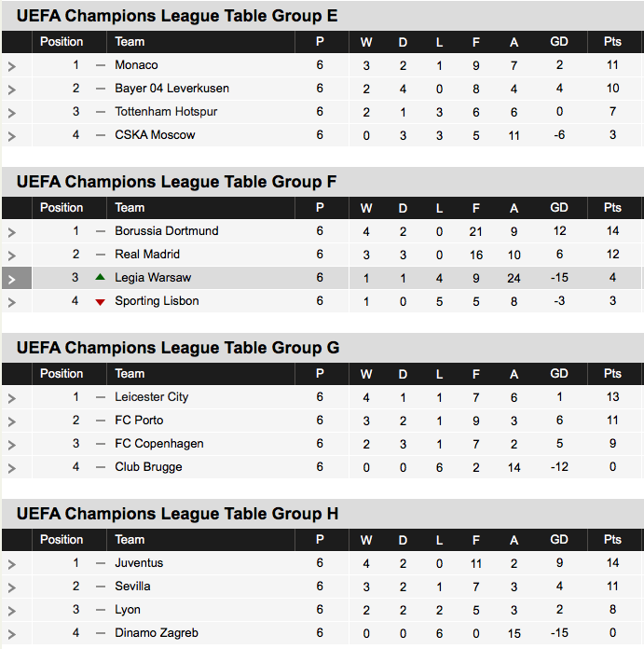Select the FC Porto team name
The image size is (644, 649).
[139, 421]
